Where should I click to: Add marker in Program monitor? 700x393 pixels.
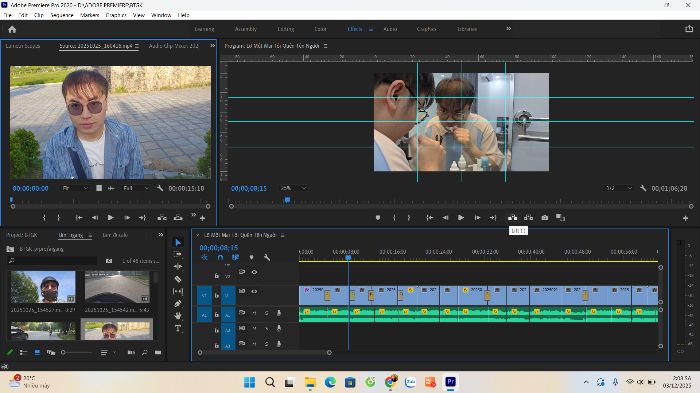click(x=378, y=217)
